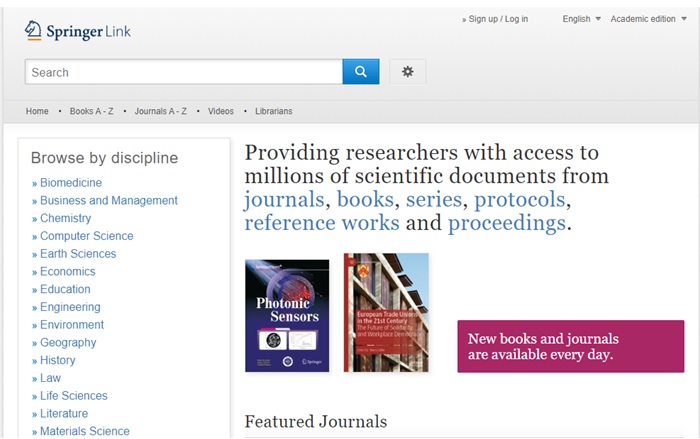The width and height of the screenshot is (700, 439).
Task: Open European Trade Unions book cover
Action: coord(386,313)
